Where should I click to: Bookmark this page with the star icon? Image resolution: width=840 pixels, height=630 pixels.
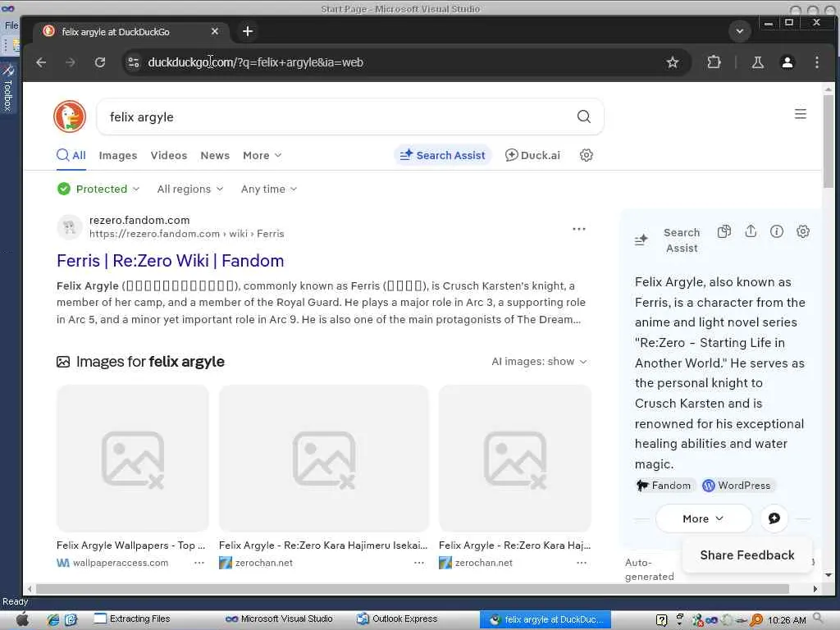coord(673,62)
